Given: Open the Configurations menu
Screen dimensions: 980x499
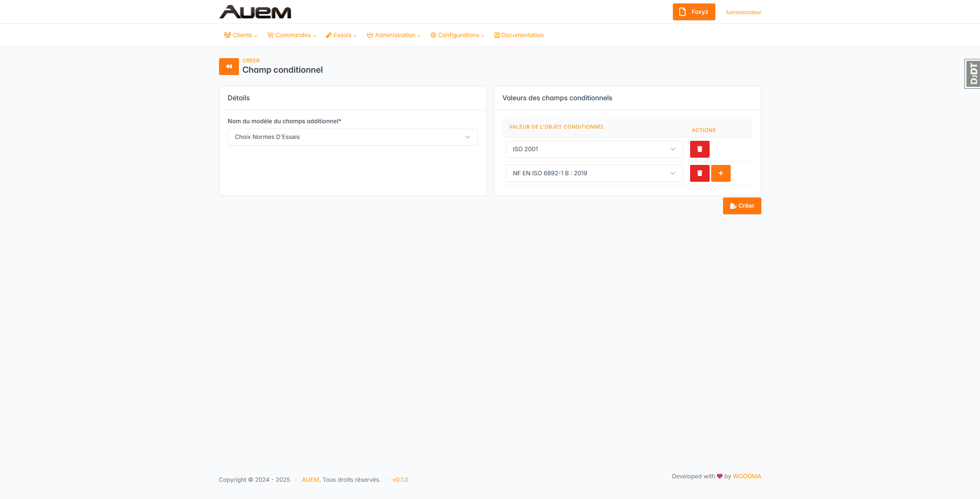Looking at the screenshot, I should point(457,35).
